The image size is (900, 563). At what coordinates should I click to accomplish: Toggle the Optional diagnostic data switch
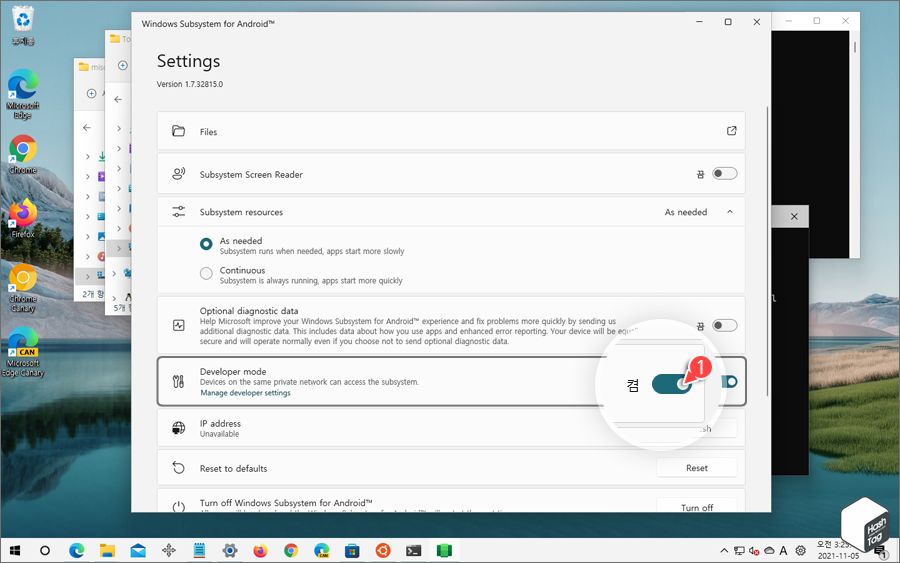coord(724,325)
